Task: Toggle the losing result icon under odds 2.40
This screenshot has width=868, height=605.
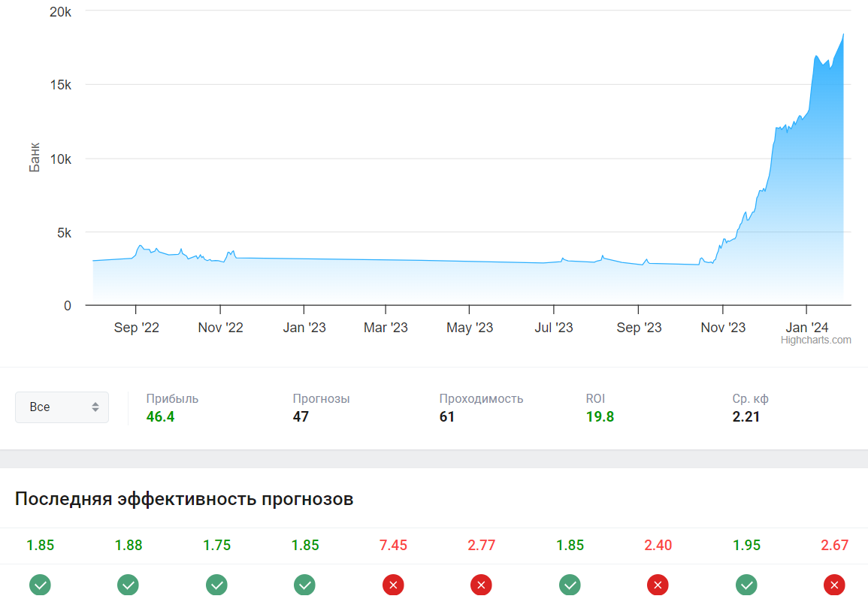Action: 658,584
